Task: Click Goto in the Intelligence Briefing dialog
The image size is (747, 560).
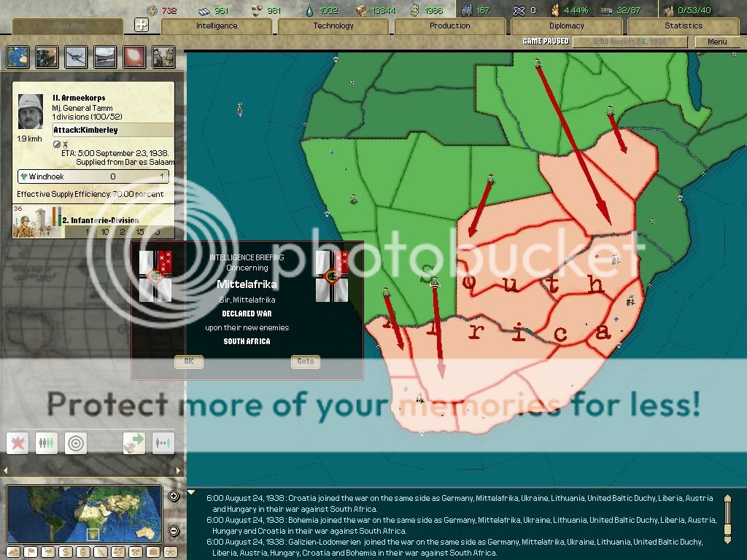Action: point(306,362)
